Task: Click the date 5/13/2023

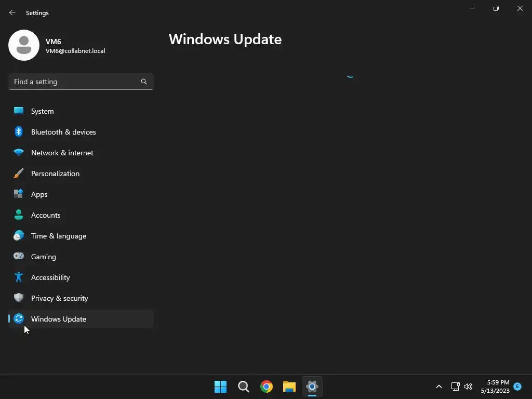Action: tap(495, 391)
